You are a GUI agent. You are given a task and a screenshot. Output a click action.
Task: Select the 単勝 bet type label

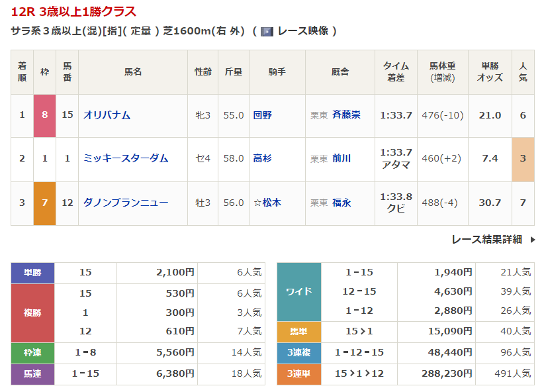[x=32, y=272]
